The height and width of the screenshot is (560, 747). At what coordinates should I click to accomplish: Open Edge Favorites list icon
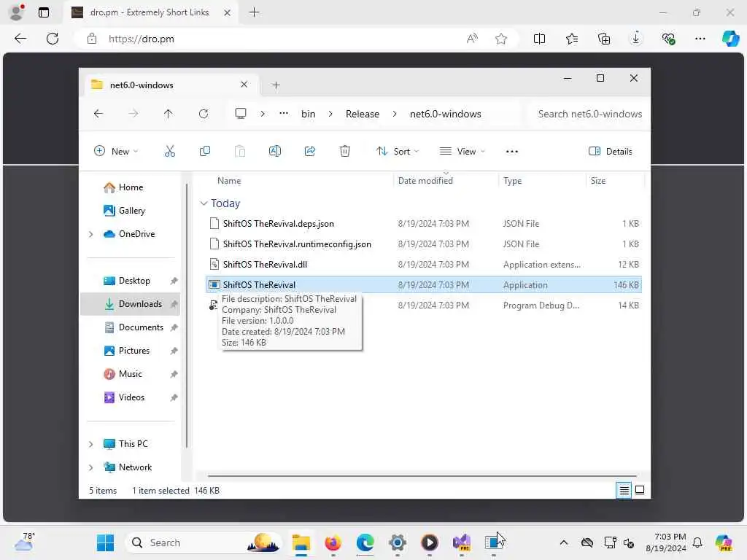pos(572,39)
